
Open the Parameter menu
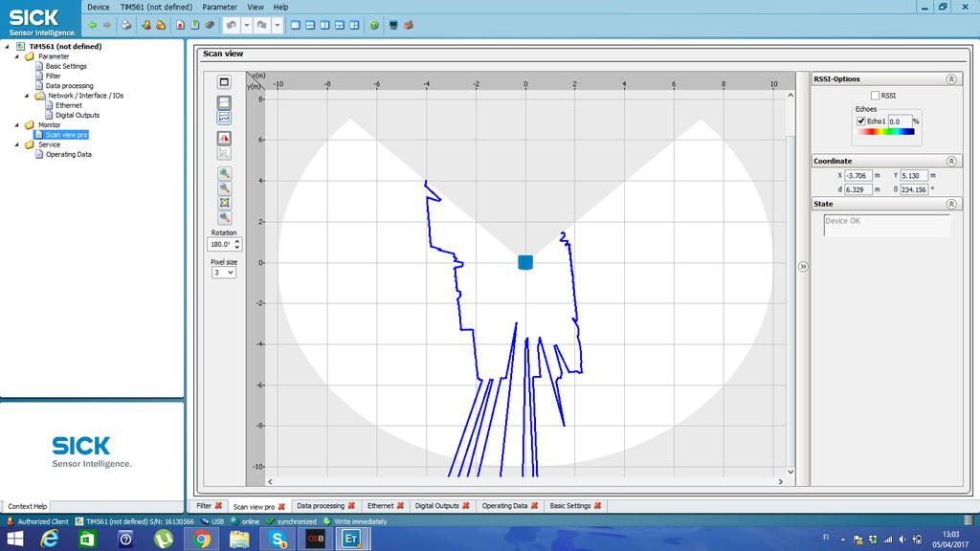219,7
